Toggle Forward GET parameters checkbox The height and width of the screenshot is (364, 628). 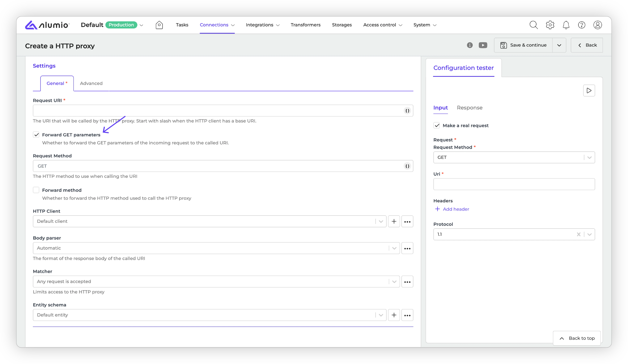[36, 135]
